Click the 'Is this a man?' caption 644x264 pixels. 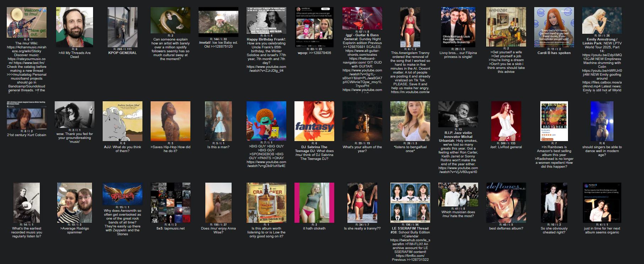coord(218,147)
